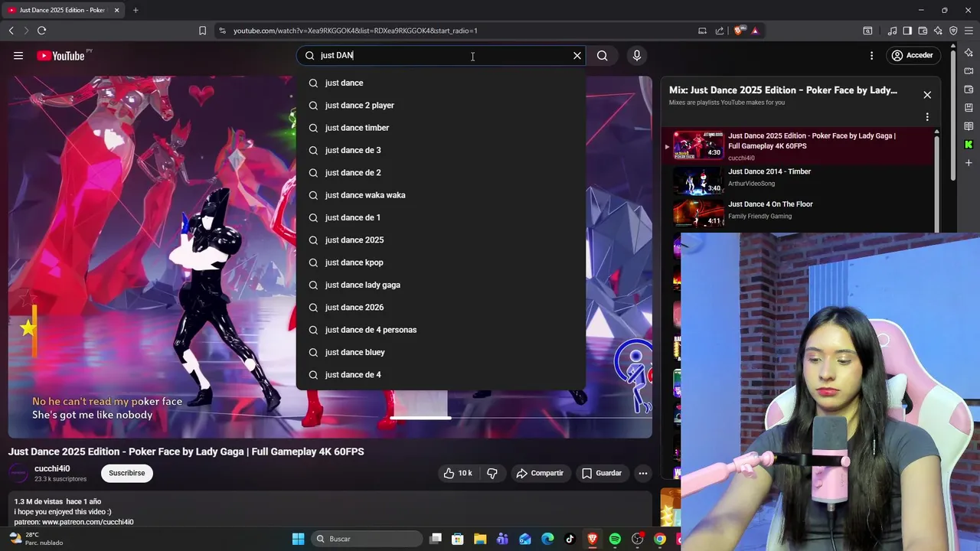980x551 pixels.
Task: Open Leo AI sparkle icon in the toolbar
Action: click(938, 31)
